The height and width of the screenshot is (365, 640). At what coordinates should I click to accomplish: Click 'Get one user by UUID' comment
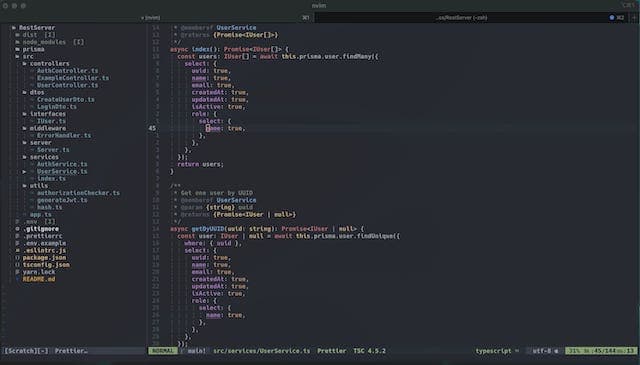(217, 193)
